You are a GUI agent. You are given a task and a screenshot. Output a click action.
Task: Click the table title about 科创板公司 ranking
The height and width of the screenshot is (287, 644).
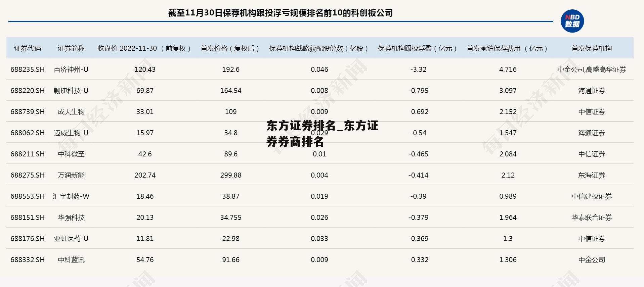281,13
